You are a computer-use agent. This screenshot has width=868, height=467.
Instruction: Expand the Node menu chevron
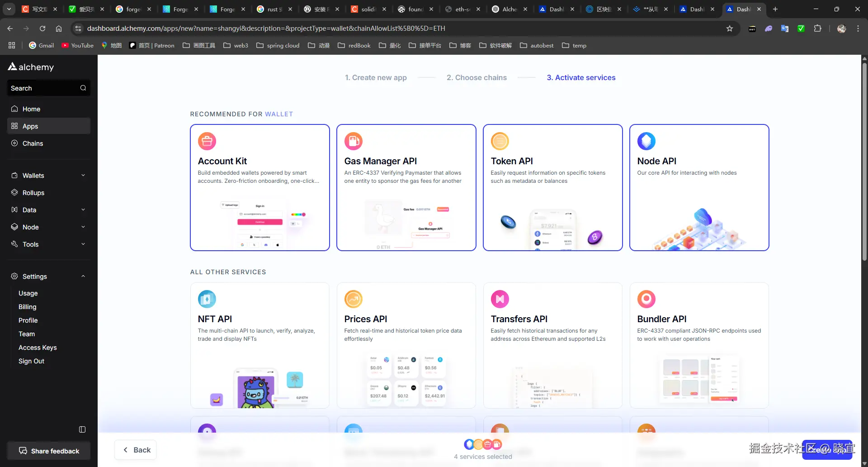coord(83,227)
